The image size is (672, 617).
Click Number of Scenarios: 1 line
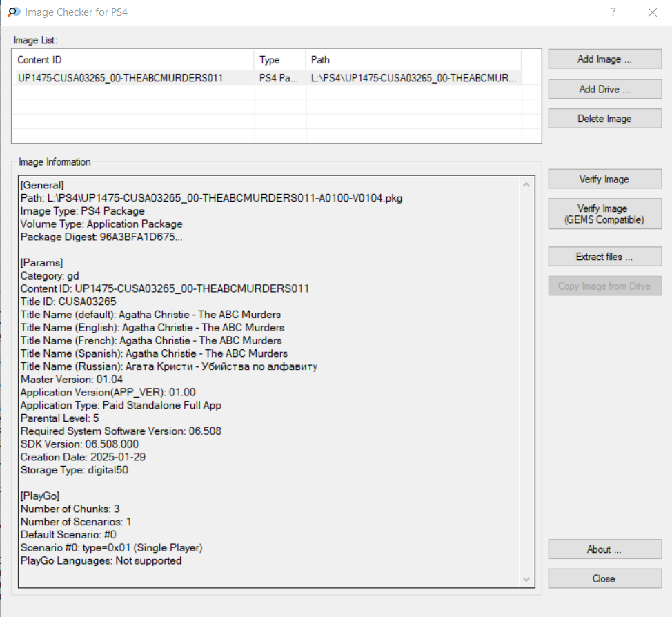(76, 522)
